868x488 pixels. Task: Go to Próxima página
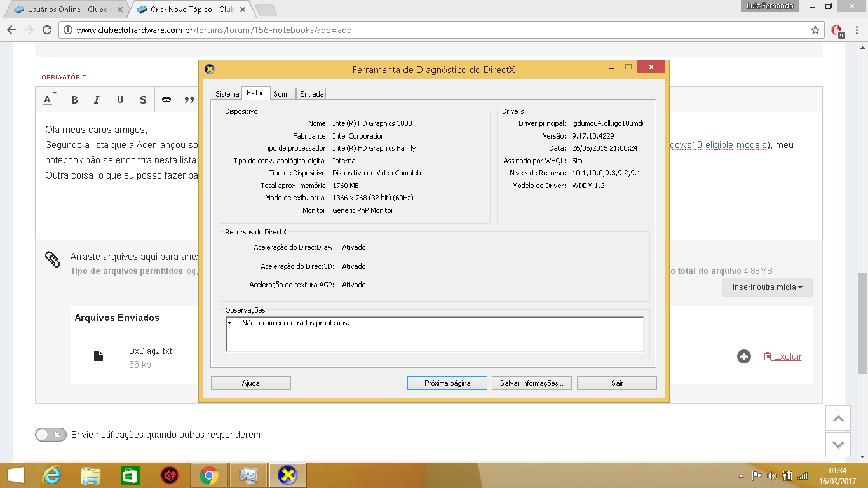[x=447, y=383]
